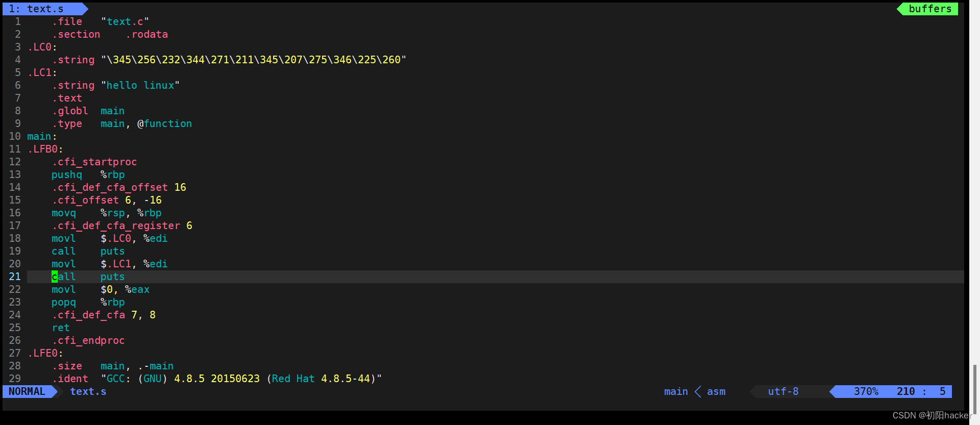Image resolution: width=980 pixels, height=425 pixels.
Task: Click the 370% position indicator
Action: [866, 391]
